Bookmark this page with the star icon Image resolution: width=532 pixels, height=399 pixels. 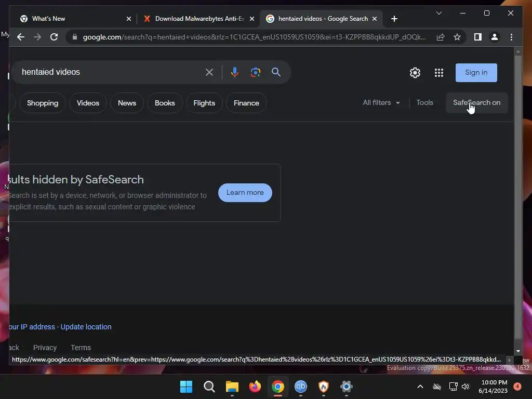click(x=457, y=37)
